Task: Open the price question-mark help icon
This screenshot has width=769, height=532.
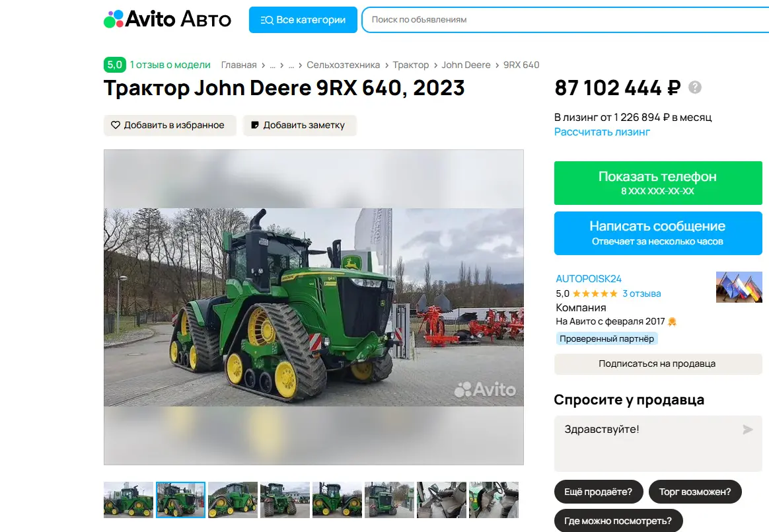Action: [x=695, y=87]
